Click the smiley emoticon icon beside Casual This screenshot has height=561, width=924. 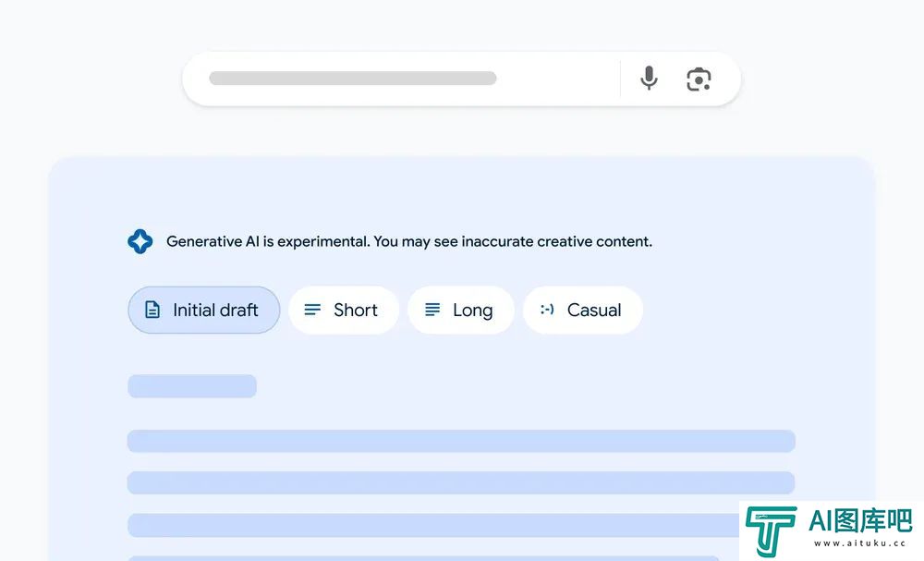(547, 310)
